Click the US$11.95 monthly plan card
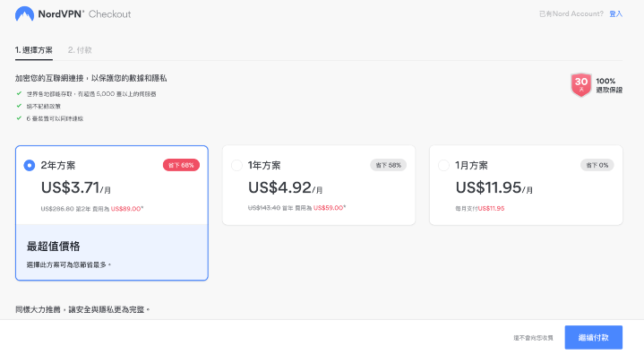Screen dimensions: 644x355 coord(526,185)
